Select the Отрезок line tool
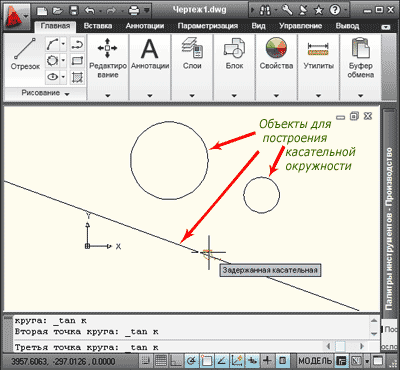Viewport: 400px width, 370px height. tap(25, 54)
